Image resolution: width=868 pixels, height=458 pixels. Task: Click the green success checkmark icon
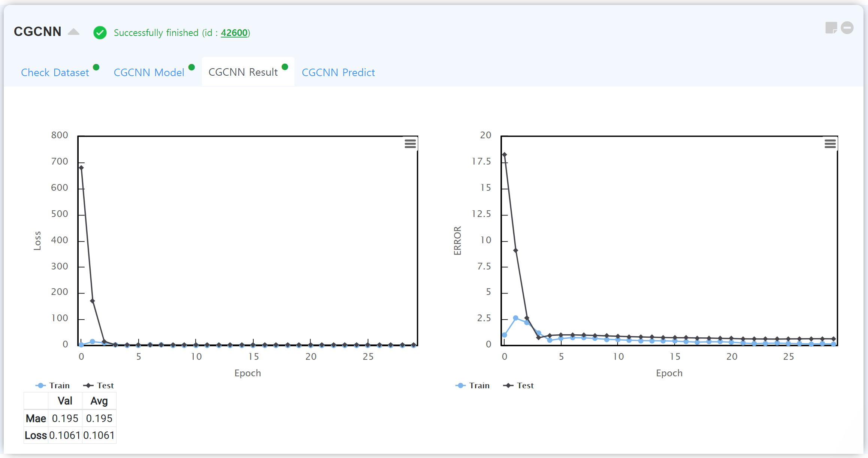pyautogui.click(x=100, y=33)
